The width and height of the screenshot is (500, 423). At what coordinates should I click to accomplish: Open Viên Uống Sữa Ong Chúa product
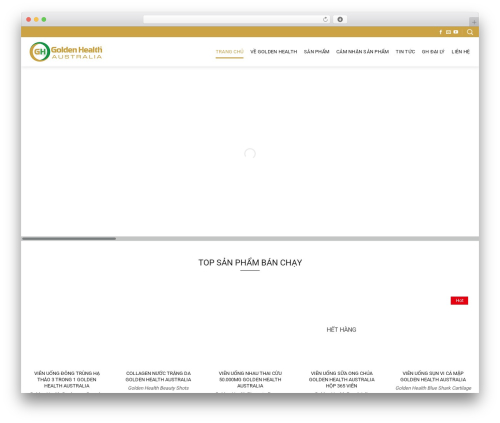pos(342,379)
